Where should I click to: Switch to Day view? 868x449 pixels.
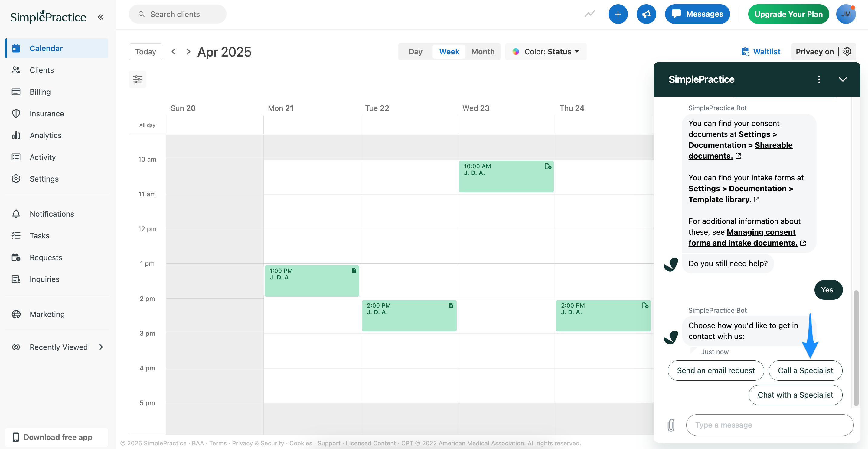pyautogui.click(x=415, y=51)
